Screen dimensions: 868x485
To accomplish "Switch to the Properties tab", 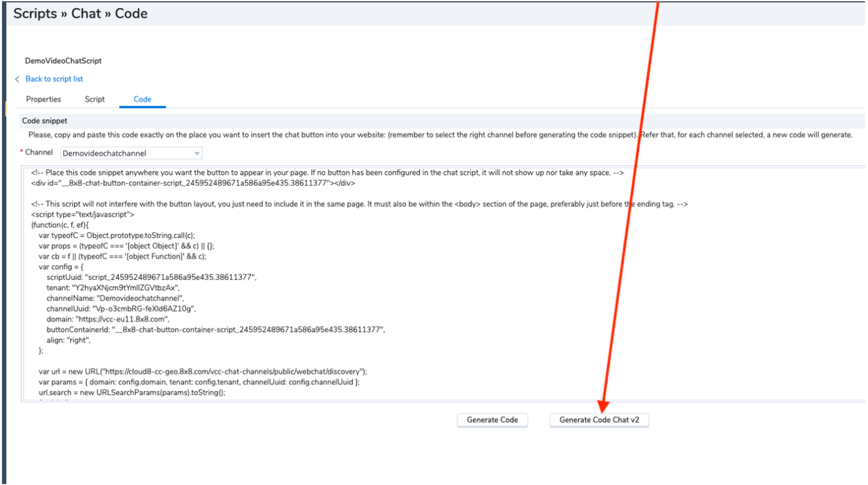I will coord(43,99).
